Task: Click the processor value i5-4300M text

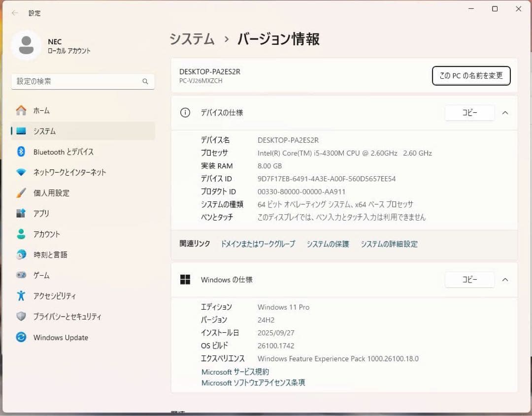Action: pyautogui.click(x=345, y=153)
